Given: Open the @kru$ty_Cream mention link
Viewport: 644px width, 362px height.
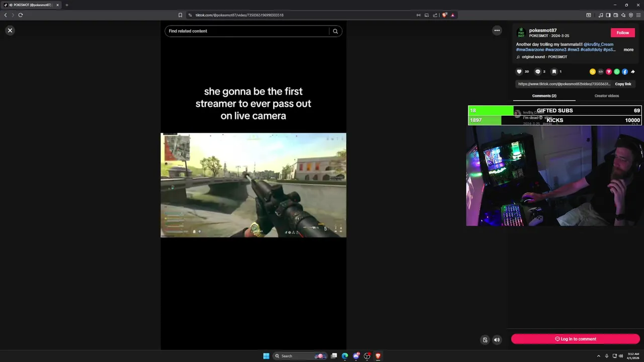Looking at the screenshot, I should click(598, 44).
